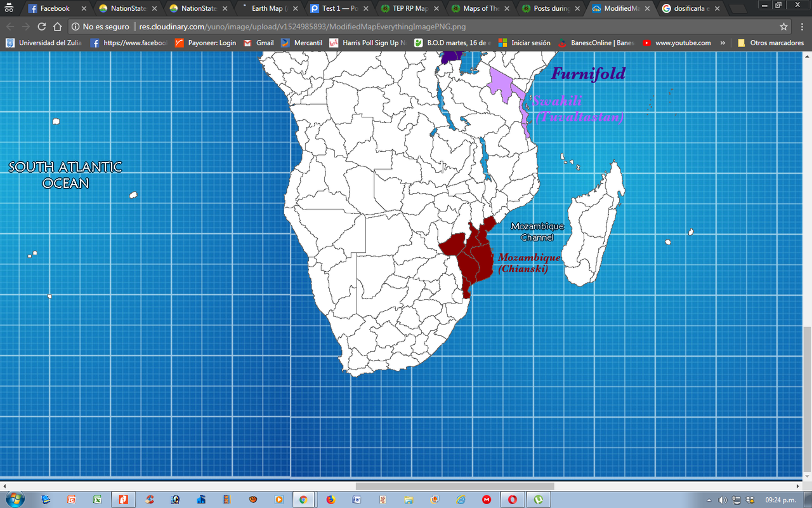Image resolution: width=812 pixels, height=508 pixels.
Task: Open the Iniciar sesión bookmark
Action: click(525, 43)
